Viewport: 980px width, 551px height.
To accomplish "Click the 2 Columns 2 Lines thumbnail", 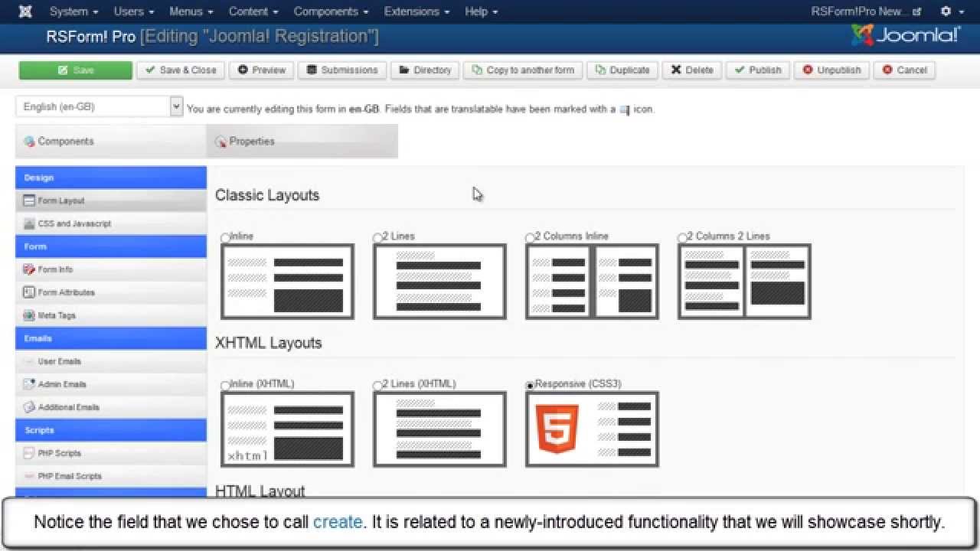I will pyautogui.click(x=744, y=282).
